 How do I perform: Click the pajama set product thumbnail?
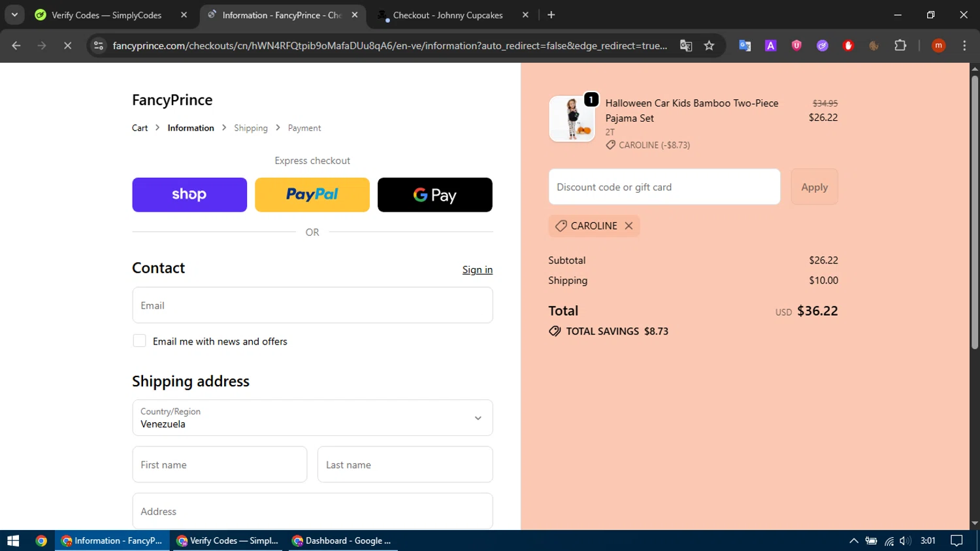pos(572,119)
